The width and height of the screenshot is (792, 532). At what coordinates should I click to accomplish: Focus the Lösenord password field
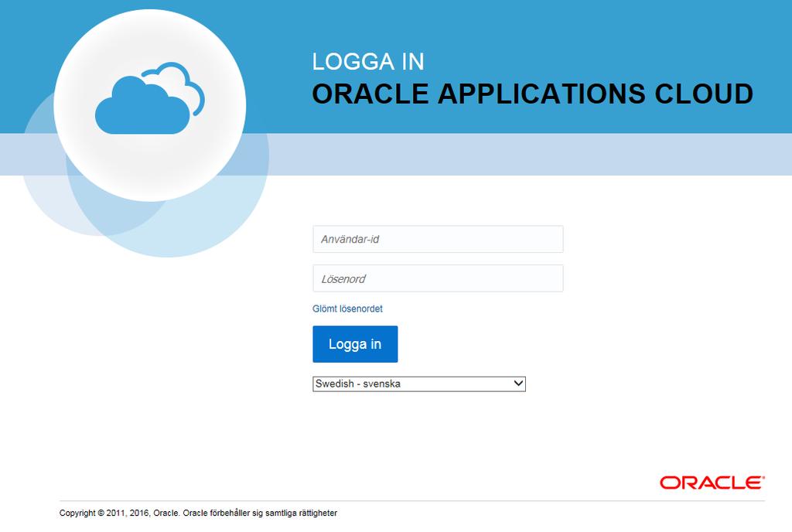(438, 278)
